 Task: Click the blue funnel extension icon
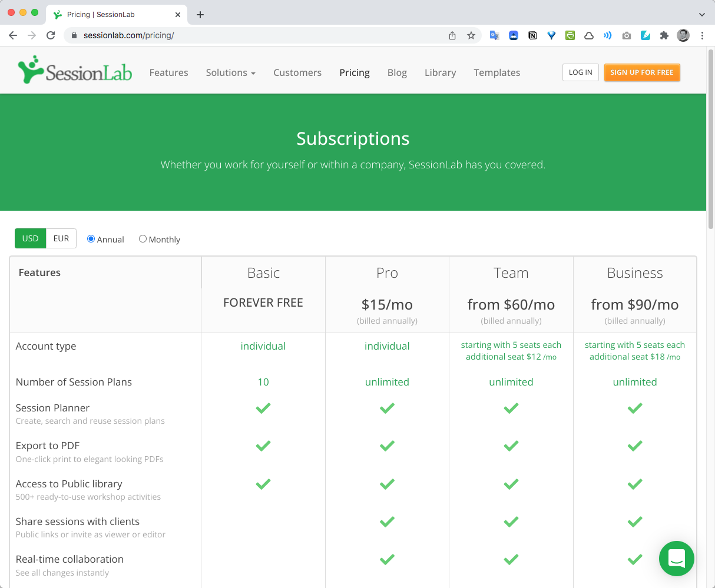[x=551, y=35]
